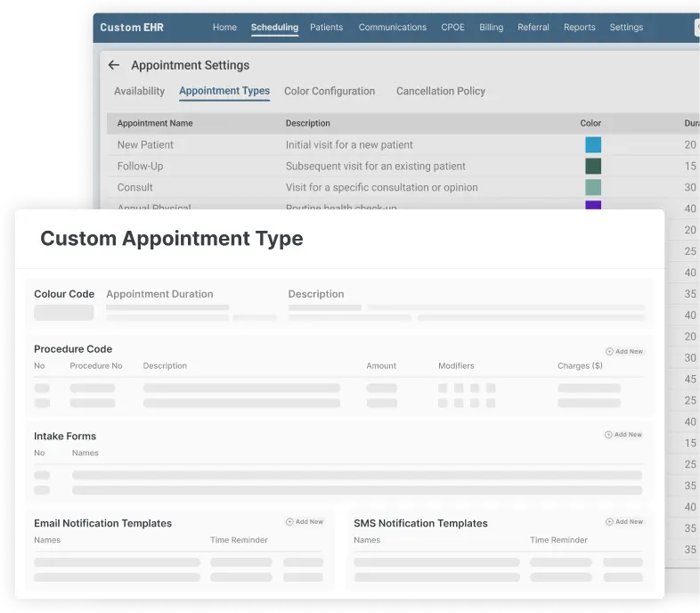Open the Cancellation Policy tab
Screen dimensions: 700x613
tap(441, 91)
